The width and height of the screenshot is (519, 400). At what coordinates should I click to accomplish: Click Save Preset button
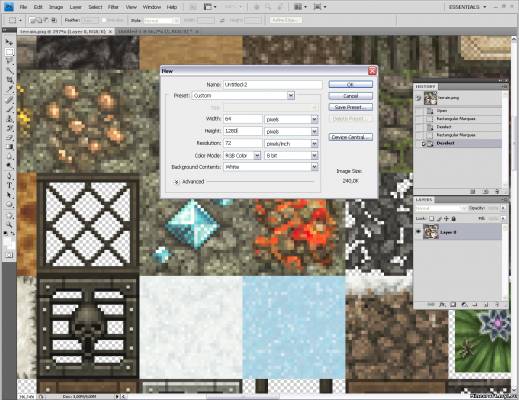pyautogui.click(x=350, y=107)
